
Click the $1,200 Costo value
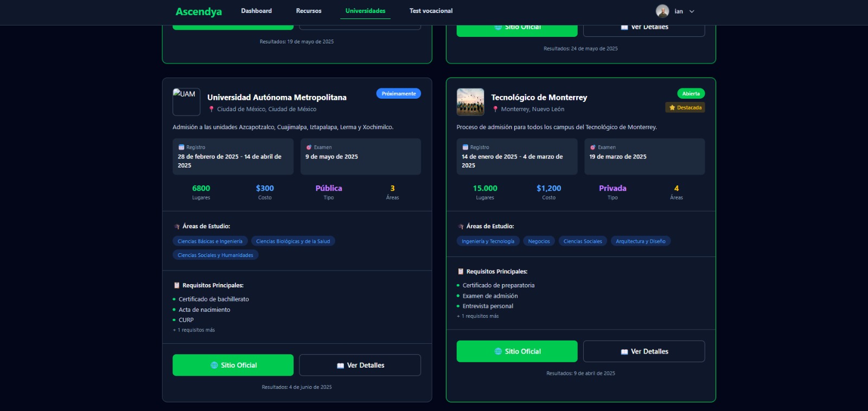tap(548, 188)
